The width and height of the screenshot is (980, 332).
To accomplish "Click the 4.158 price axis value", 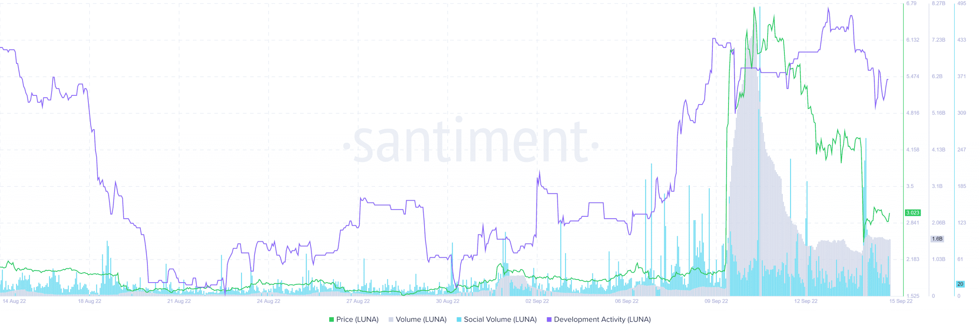I will 913,150.
